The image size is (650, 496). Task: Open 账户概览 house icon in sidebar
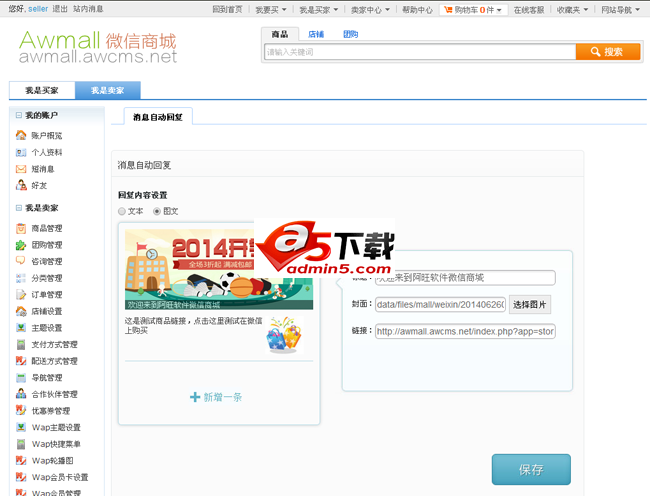pyautogui.click(x=21, y=135)
